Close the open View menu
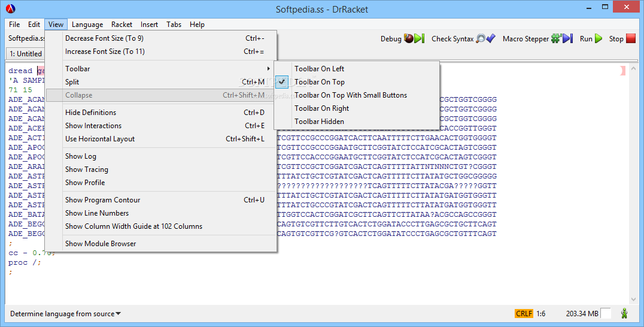The image size is (644, 327). coord(56,24)
